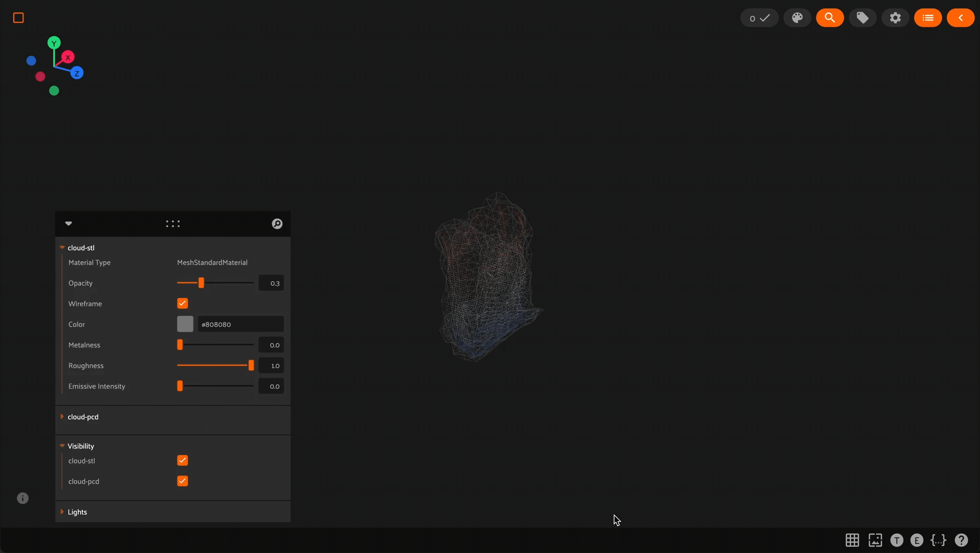Click the info icon at bottom left

click(22, 498)
